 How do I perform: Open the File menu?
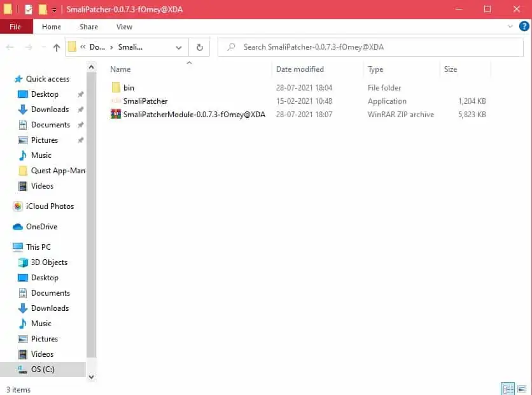click(x=15, y=27)
